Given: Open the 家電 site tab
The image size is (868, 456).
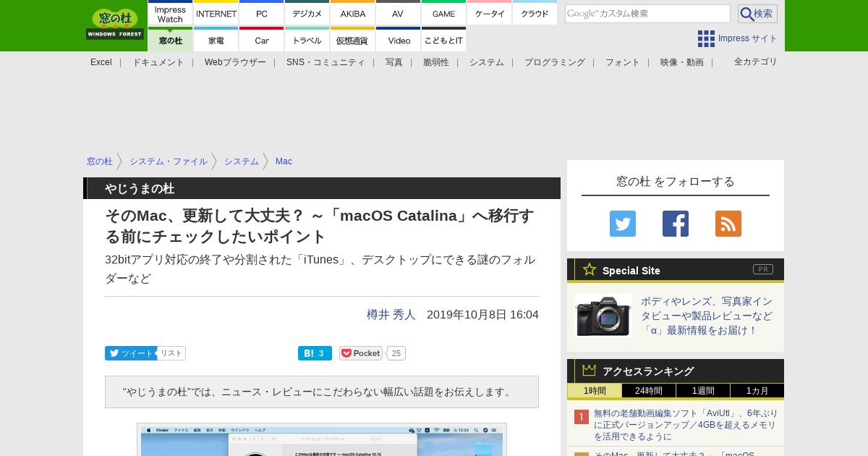Looking at the screenshot, I should (x=216, y=40).
